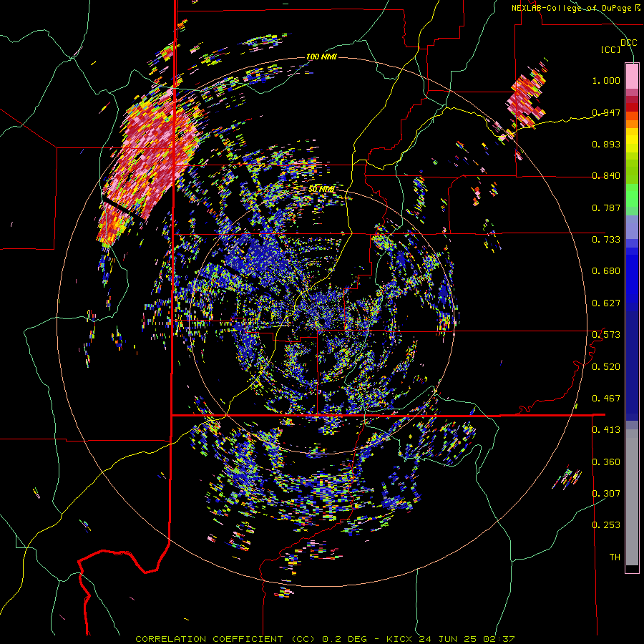Screen dimensions: 644x644
Task: Pick the red swatch near 0.947
Action: tap(632, 107)
